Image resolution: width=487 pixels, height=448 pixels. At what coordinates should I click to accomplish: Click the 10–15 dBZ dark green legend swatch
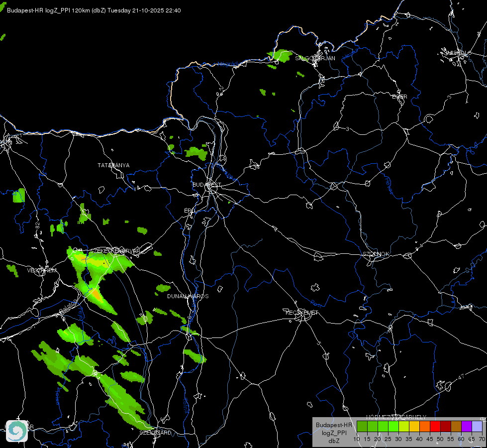362,426
